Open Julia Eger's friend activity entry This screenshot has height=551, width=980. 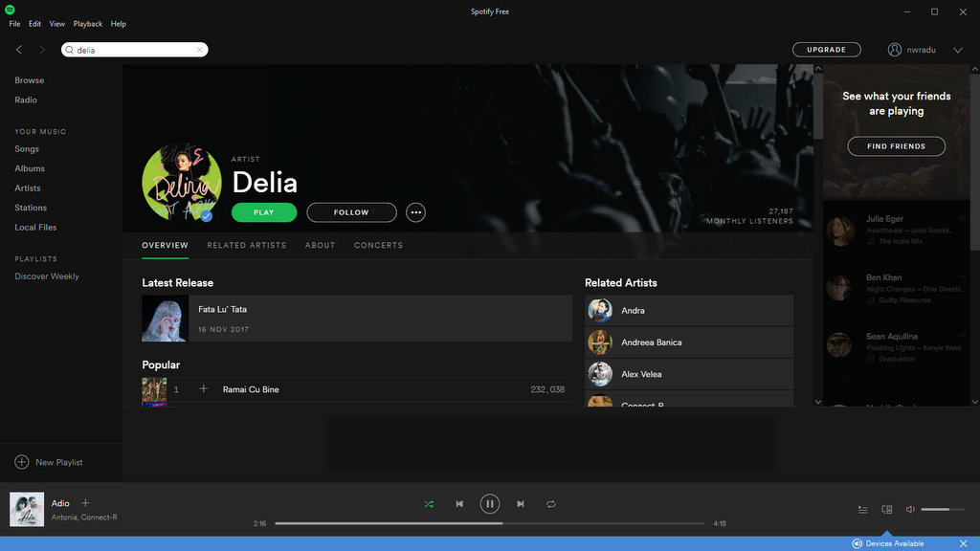(x=896, y=230)
